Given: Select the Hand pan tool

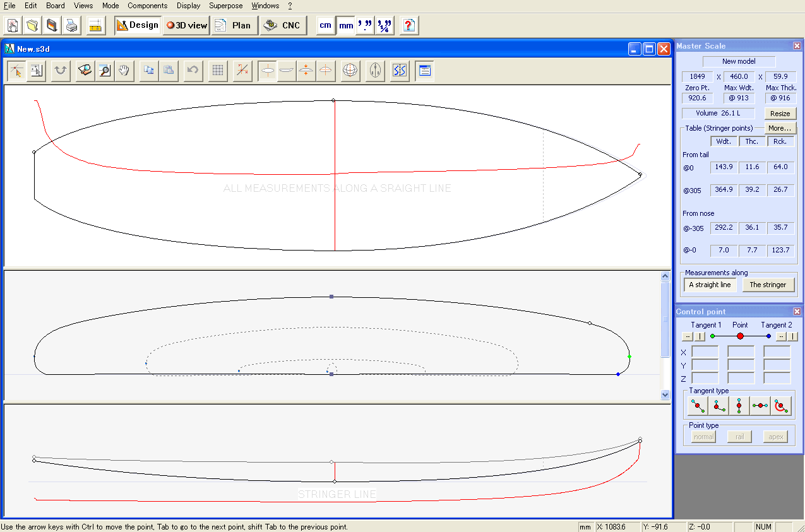Looking at the screenshot, I should (x=124, y=71).
